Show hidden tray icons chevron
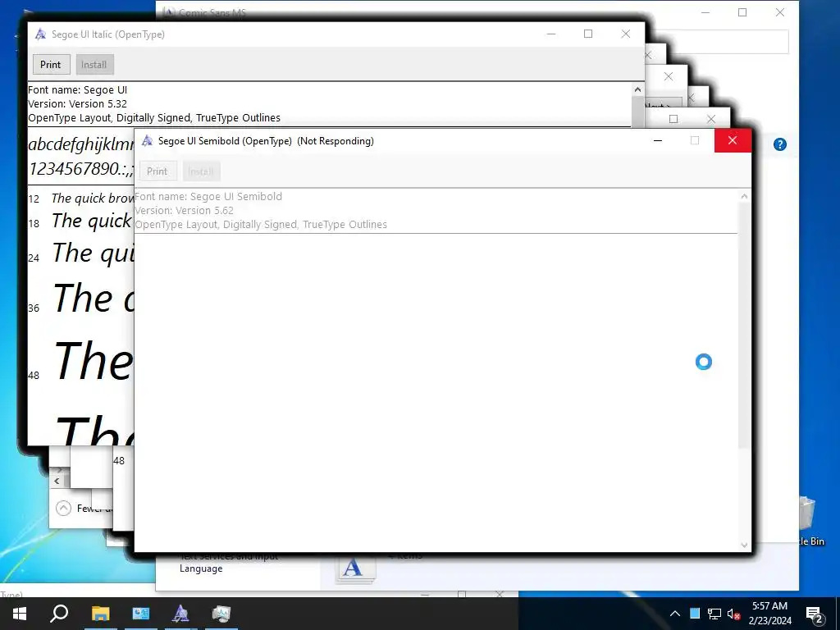This screenshot has height=630, width=840. [675, 614]
